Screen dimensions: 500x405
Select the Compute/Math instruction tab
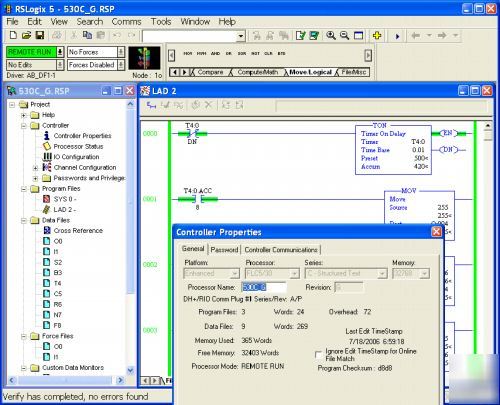pyautogui.click(x=257, y=72)
